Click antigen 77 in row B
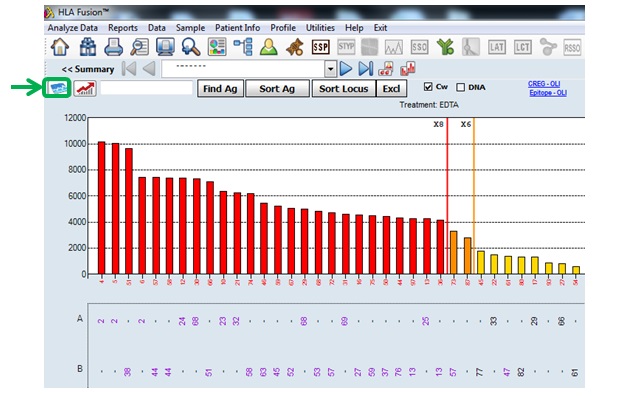 point(480,372)
